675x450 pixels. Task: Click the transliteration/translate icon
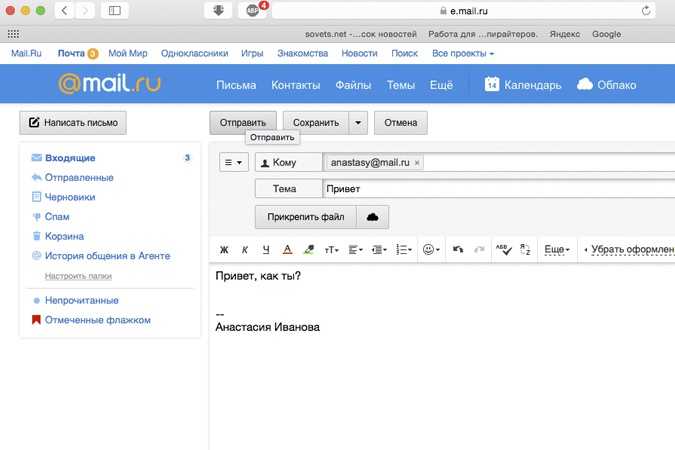tap(525, 249)
